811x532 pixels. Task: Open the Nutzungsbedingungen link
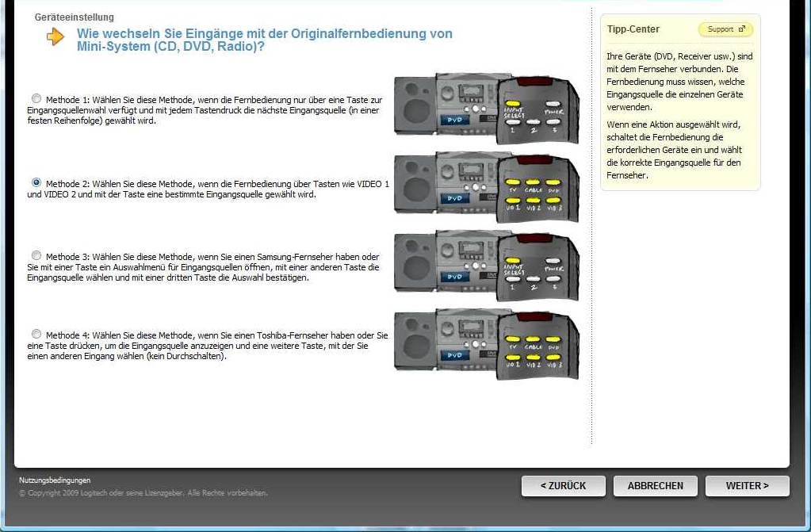(x=55, y=480)
